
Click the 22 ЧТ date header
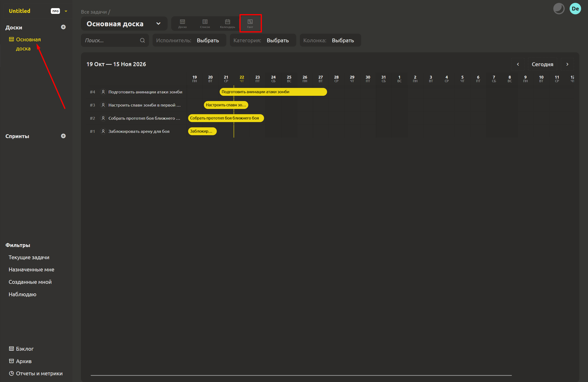point(242,79)
